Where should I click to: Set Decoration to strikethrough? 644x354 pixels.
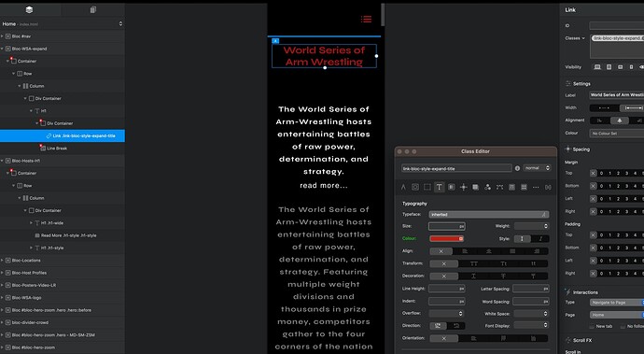503,276
